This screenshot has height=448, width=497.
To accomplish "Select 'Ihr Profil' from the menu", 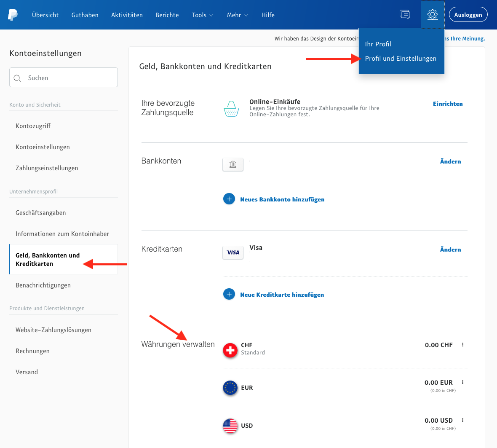I will (x=377, y=44).
